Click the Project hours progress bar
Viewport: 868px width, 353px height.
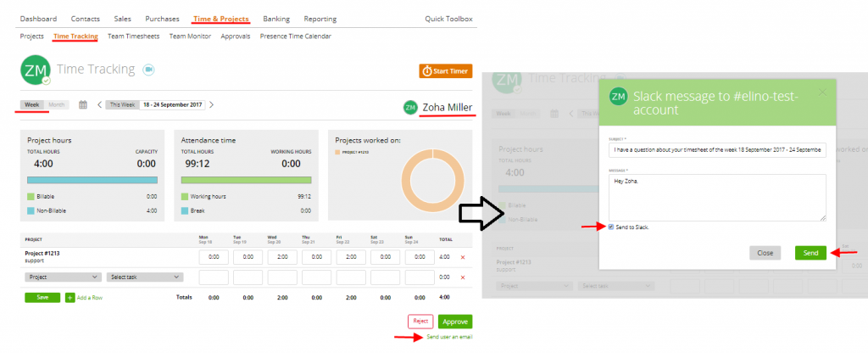92,180
